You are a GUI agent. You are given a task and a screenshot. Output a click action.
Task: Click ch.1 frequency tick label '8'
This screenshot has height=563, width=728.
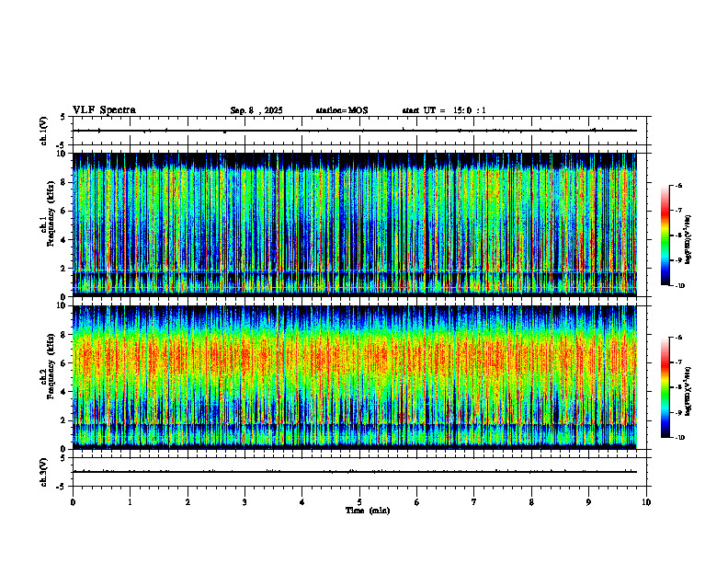click(x=64, y=182)
